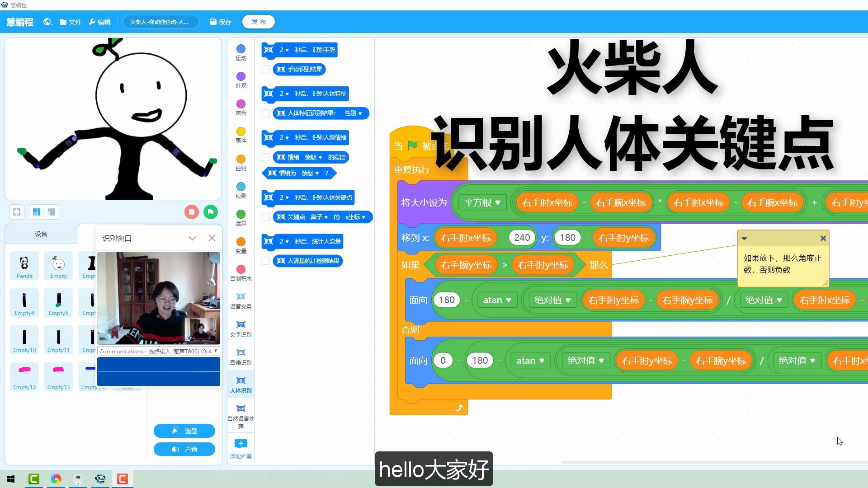Screen dimensions: 868x488
Task: Toggle checkbox next to 人体特征识别结果 block
Action: (266, 113)
